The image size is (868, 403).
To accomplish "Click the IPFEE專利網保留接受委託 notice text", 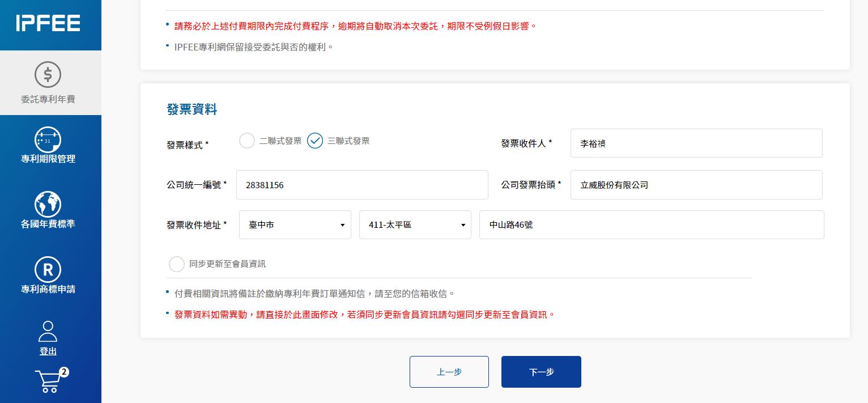I will [254, 46].
